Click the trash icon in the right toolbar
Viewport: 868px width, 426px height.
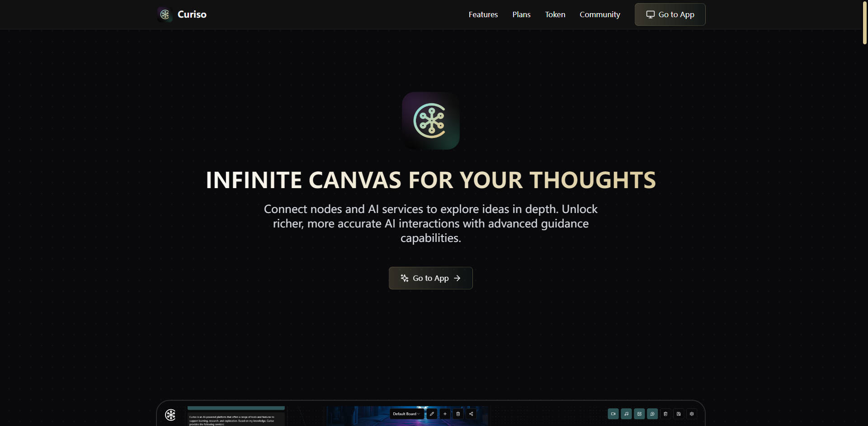665,414
